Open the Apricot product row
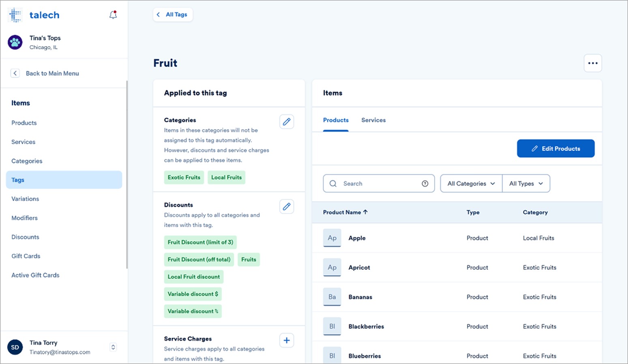The height and width of the screenshot is (364, 628). point(457,268)
